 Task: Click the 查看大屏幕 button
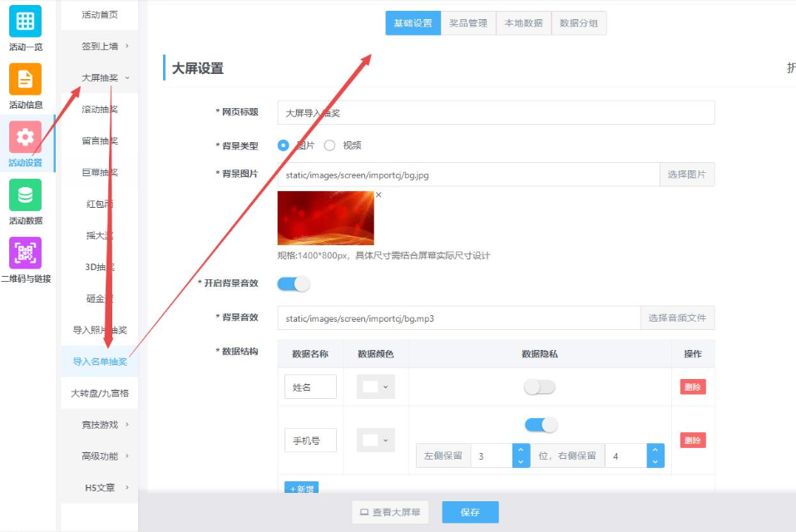click(x=390, y=512)
